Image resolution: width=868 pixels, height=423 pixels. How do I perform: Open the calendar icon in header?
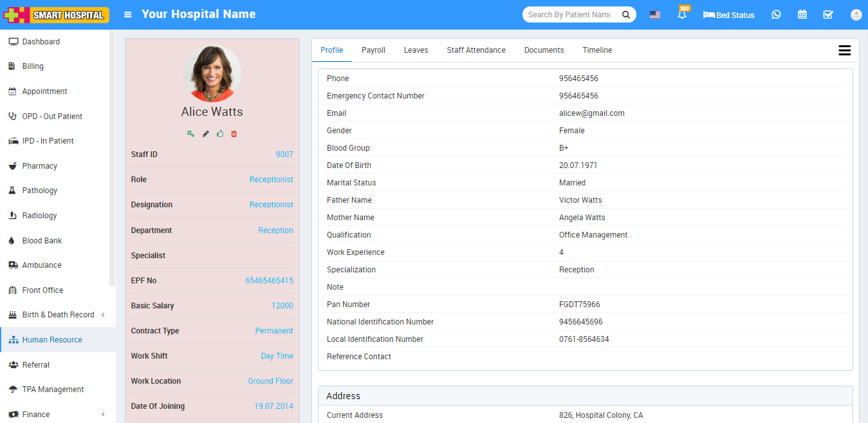(x=802, y=15)
